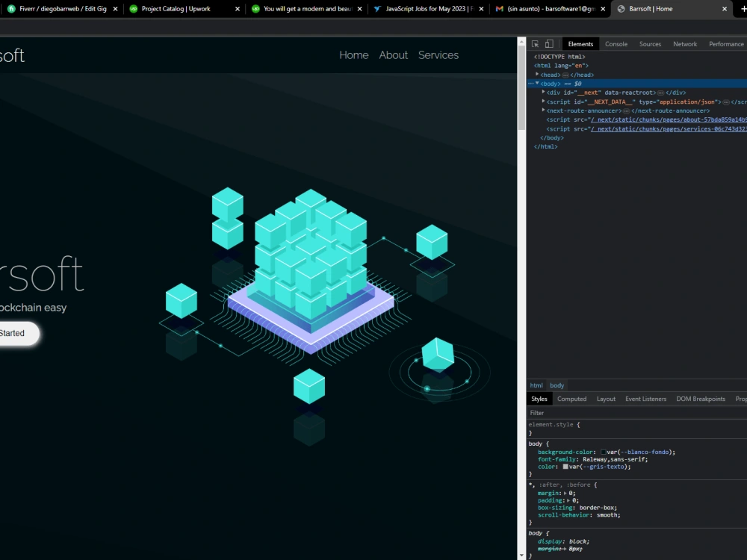The width and height of the screenshot is (747, 560).
Task: Expand the __NEXT_DATA__ script node
Action: pyautogui.click(x=543, y=102)
